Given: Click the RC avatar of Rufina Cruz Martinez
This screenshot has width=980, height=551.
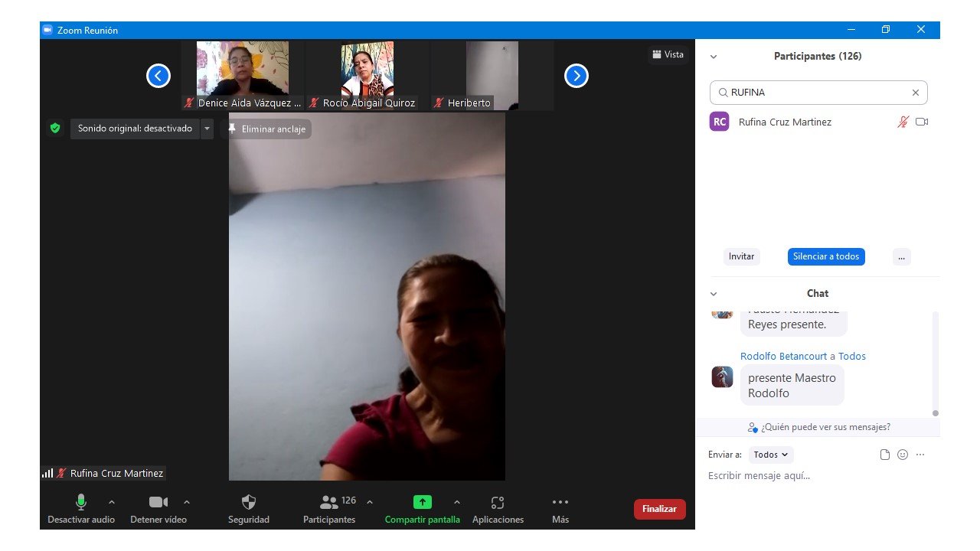Looking at the screenshot, I should point(720,122).
